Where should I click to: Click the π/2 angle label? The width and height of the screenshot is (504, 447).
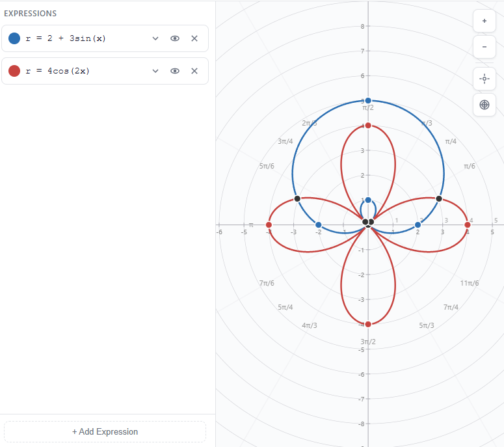click(367, 108)
